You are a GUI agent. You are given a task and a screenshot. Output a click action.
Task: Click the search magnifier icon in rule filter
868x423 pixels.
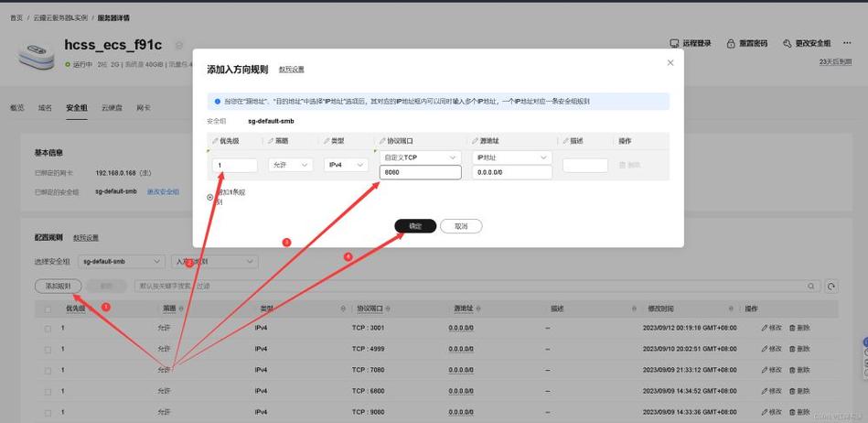click(x=811, y=286)
